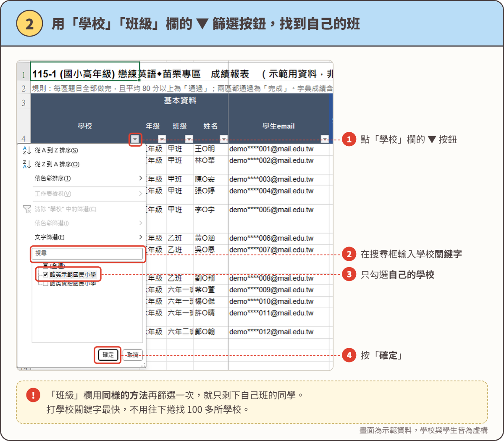Screen dimensions: 504x441
Task: Click the 取消 button
Action: (x=133, y=355)
